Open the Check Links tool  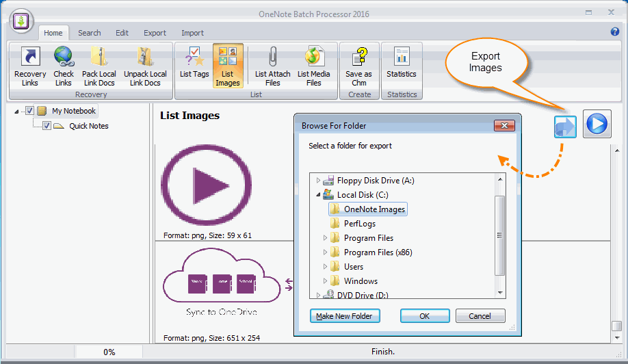(64, 66)
